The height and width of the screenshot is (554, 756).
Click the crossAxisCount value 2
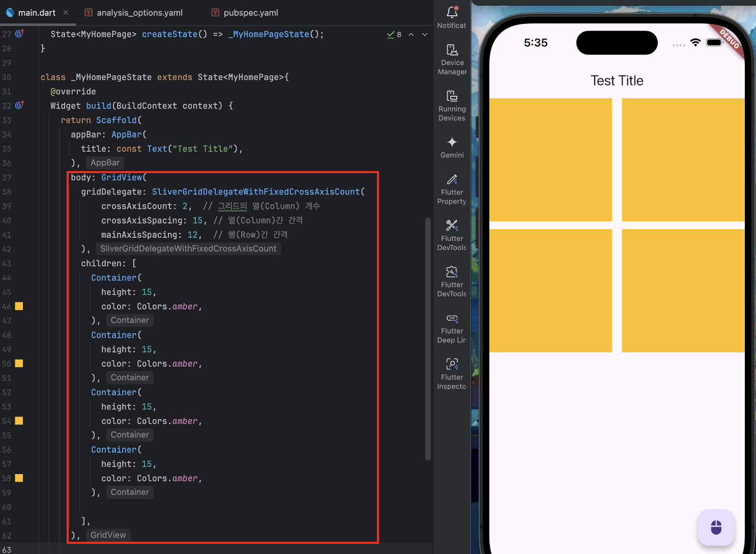[x=185, y=206]
